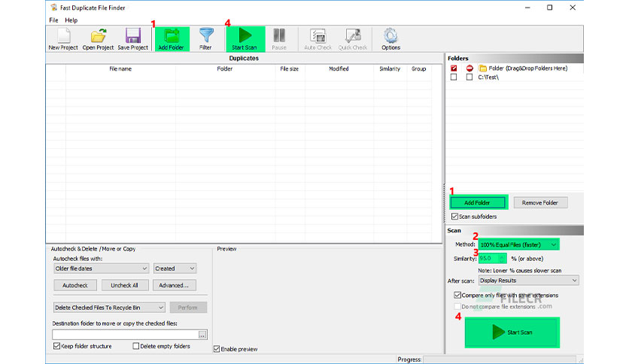Sort by Group column header
Image resolution: width=629 pixels, height=364 pixels.
(x=418, y=69)
